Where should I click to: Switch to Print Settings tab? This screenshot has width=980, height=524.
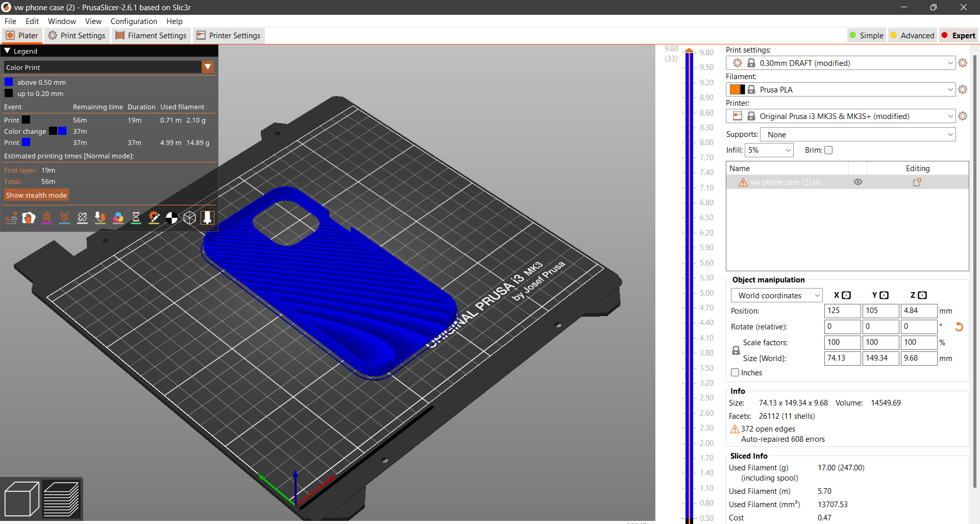pos(77,35)
